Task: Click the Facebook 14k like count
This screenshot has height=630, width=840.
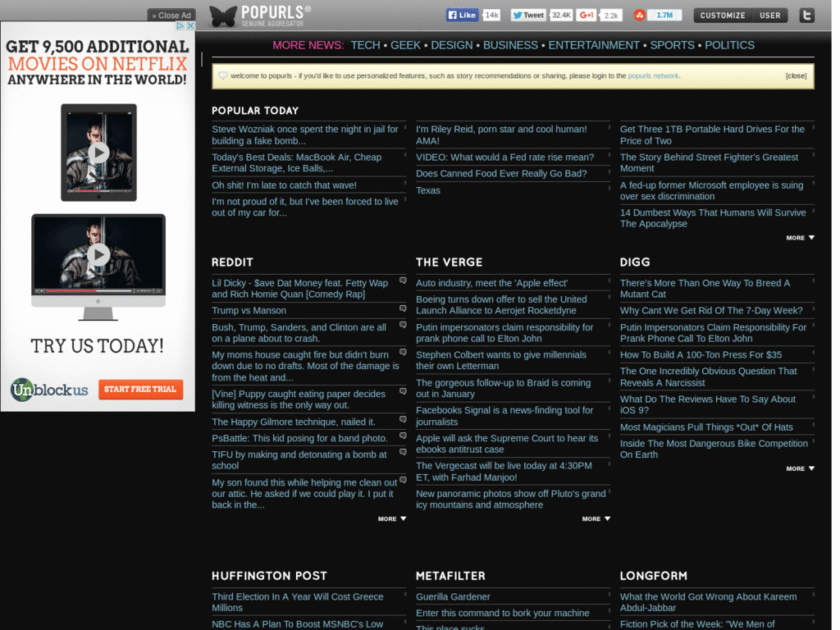Action: pos(492,15)
